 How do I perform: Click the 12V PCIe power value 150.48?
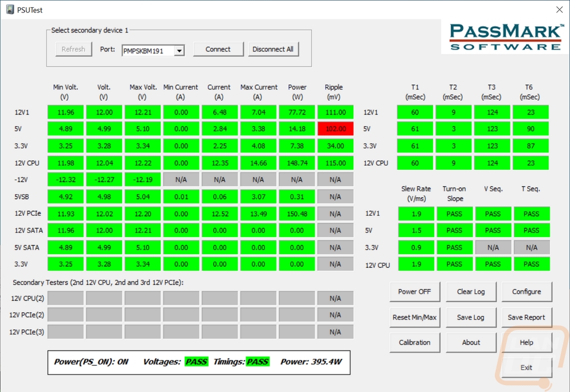[x=297, y=214]
